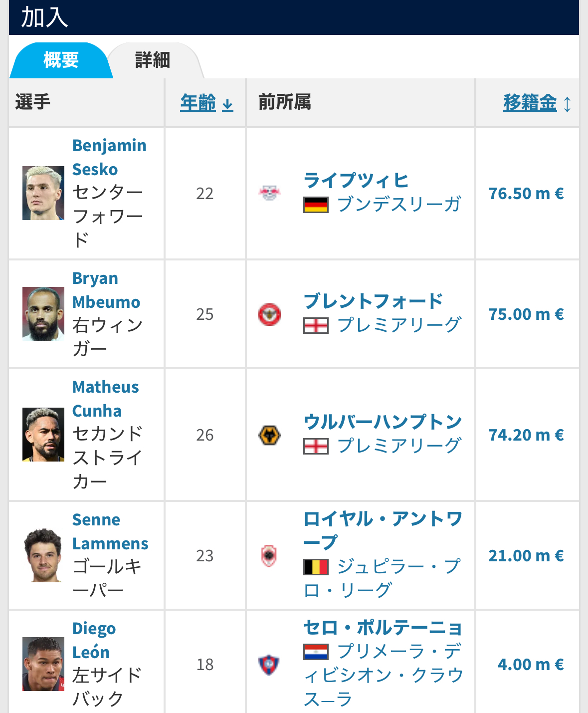Click the RB Leipzig club crest
The height and width of the screenshot is (713, 588).
point(269,193)
